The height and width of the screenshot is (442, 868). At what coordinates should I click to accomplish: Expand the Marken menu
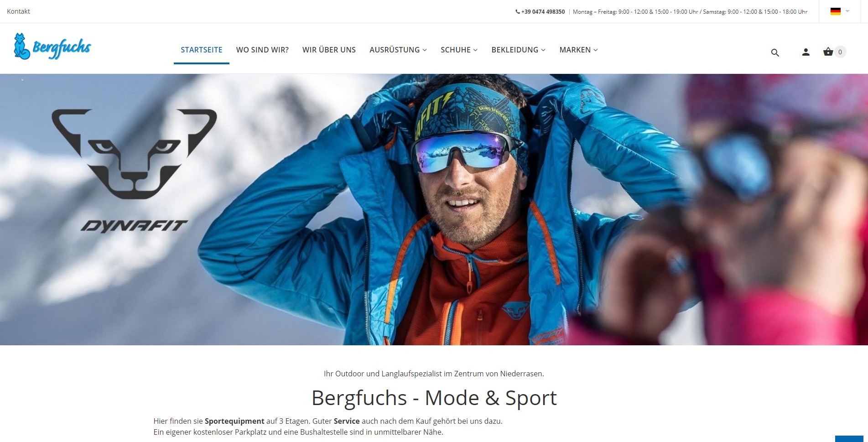[578, 50]
